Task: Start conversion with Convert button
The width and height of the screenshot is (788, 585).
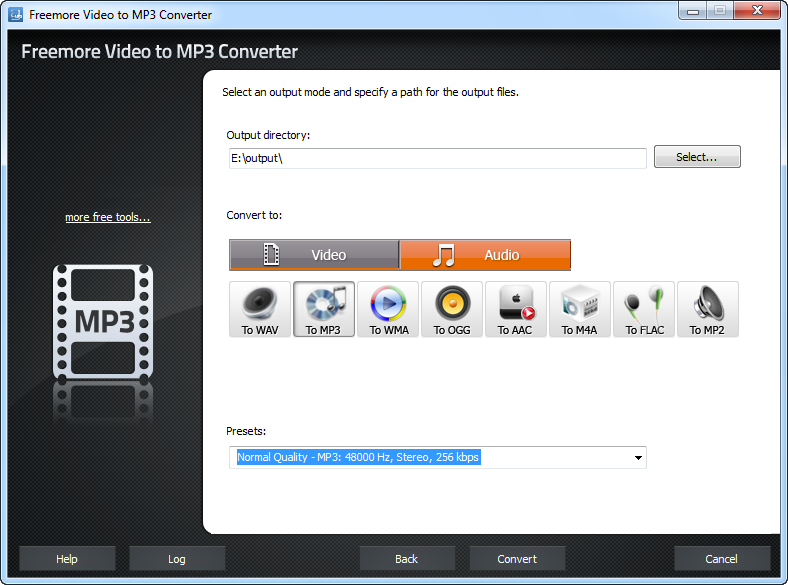Action: [517, 559]
